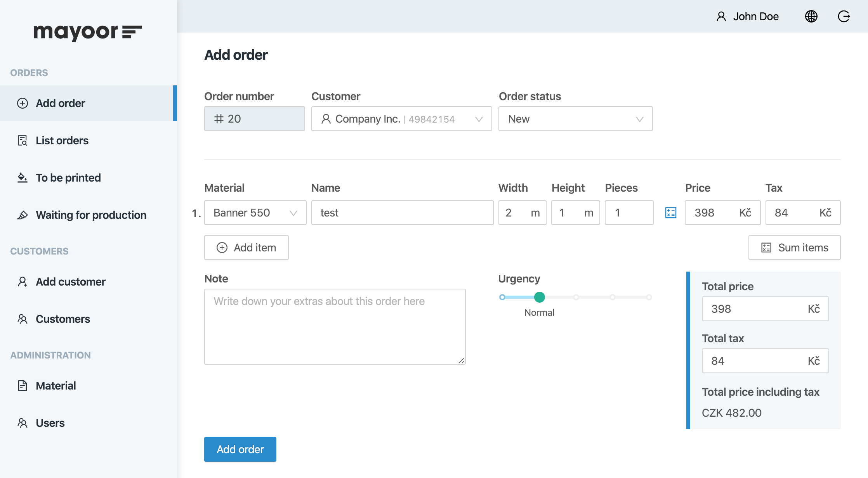Open Add customer in sidebar
Viewport: 868px width, 478px height.
coord(70,282)
